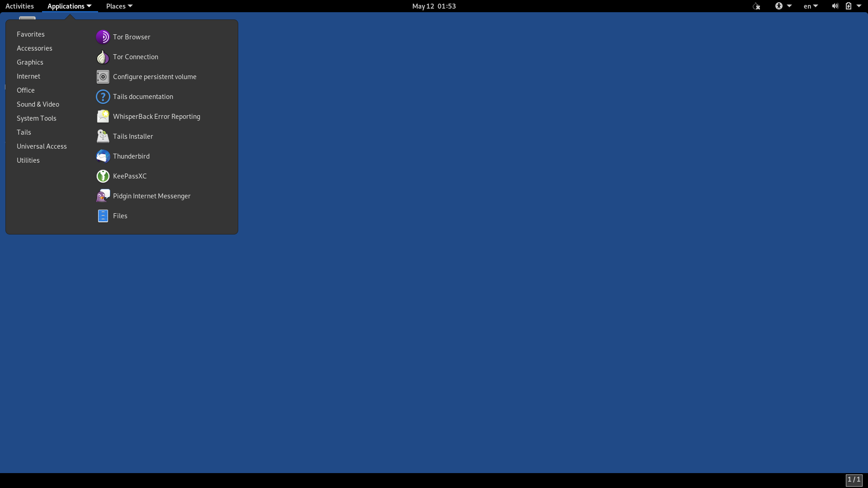The height and width of the screenshot is (488, 868).
Task: Select the System Tools category
Action: pyautogui.click(x=37, y=118)
